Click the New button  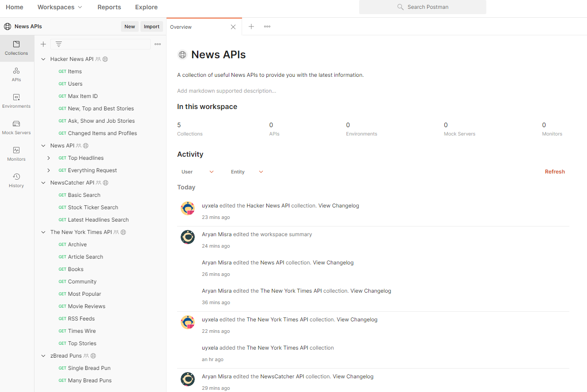coord(130,26)
